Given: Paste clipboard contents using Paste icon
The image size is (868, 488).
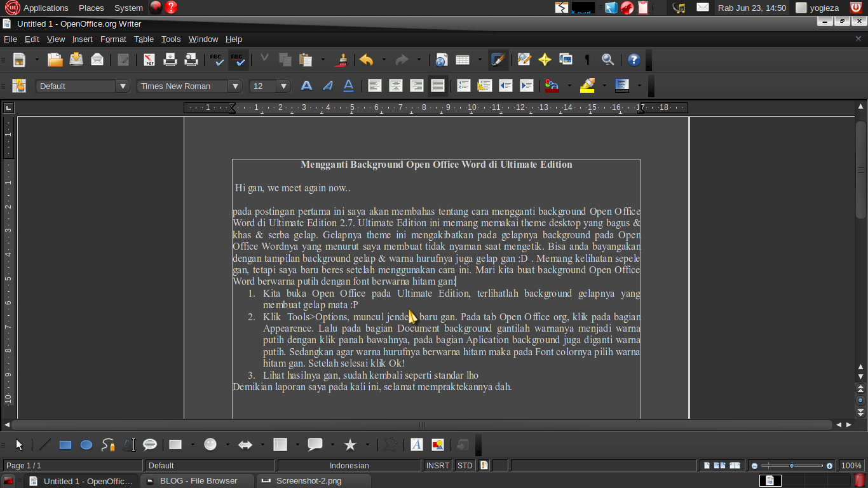Looking at the screenshot, I should point(306,60).
